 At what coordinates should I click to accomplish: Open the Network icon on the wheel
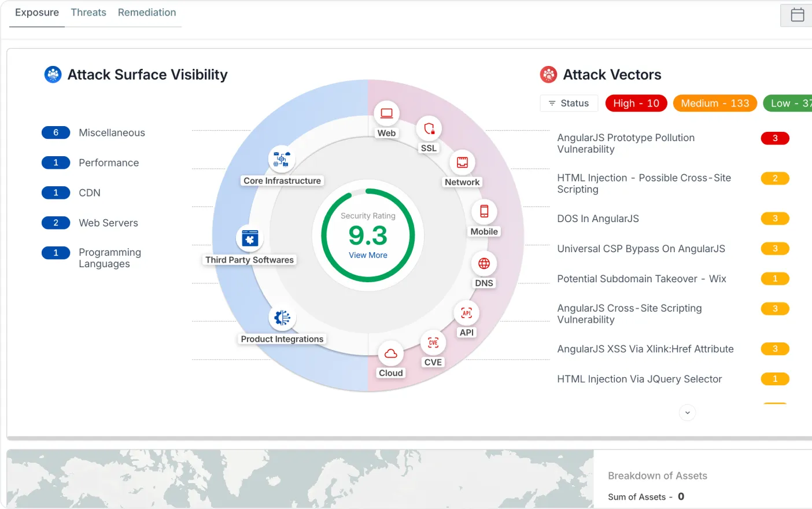(462, 163)
